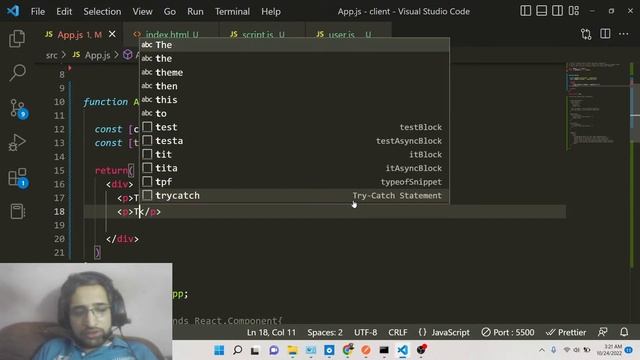Toggle the primary side bar layout icon
This screenshot has width=640, height=360.
526,11
